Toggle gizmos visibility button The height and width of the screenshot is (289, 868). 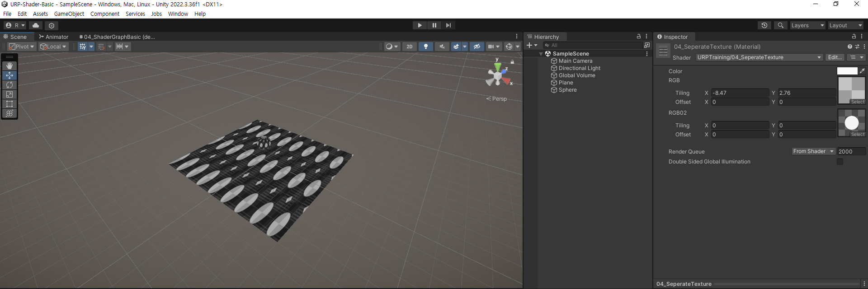[509, 47]
